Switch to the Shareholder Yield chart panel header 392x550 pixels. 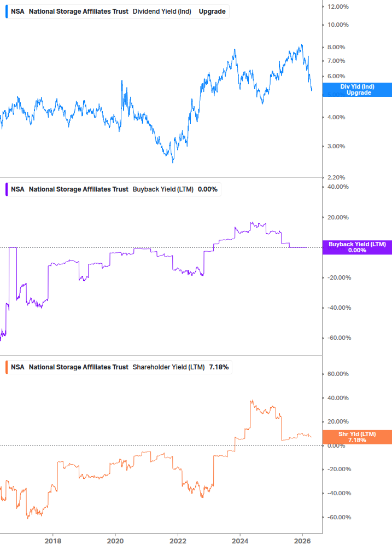[118, 367]
